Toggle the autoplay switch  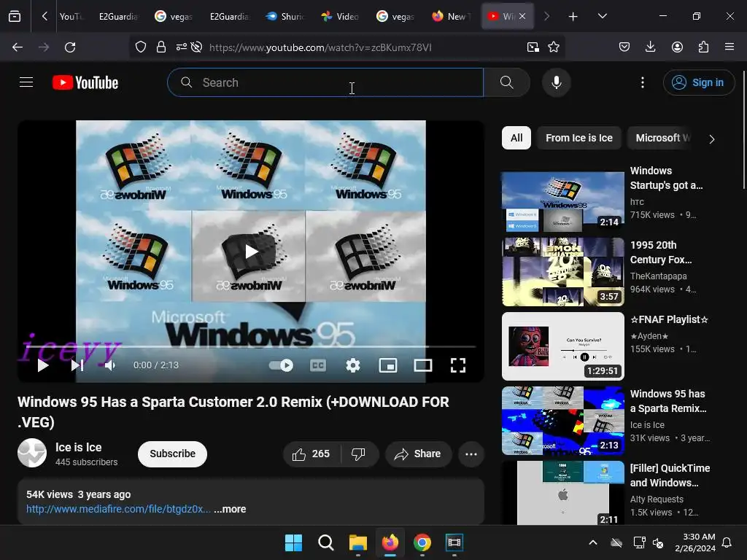(281, 365)
